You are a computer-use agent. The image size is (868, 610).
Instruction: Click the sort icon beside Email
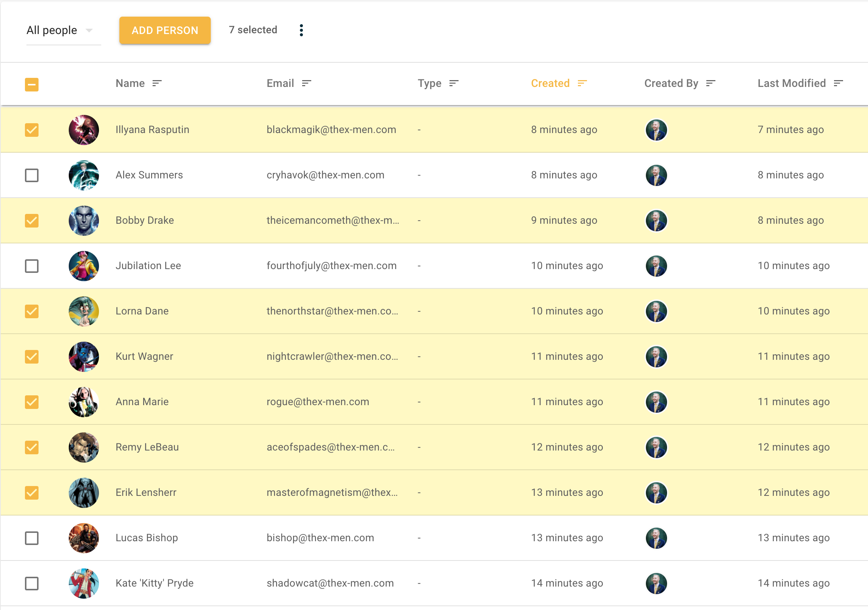[306, 83]
